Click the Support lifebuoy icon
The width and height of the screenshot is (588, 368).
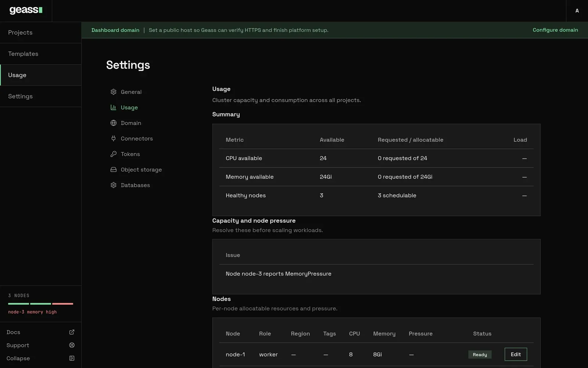(x=72, y=345)
